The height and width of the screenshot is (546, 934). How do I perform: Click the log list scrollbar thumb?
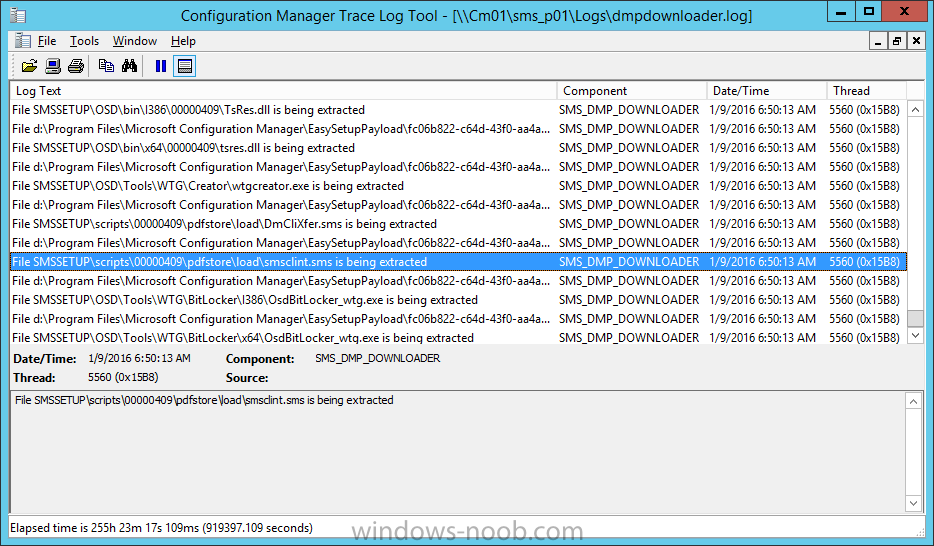pos(916,318)
